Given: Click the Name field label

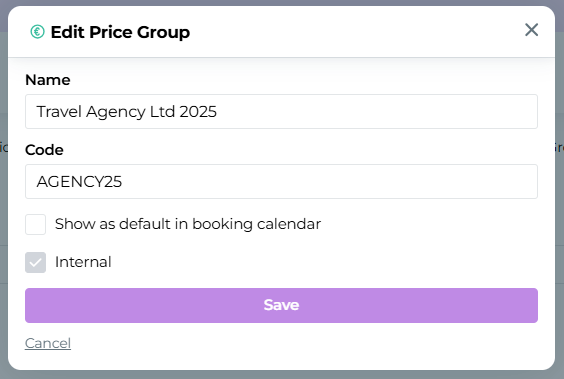Looking at the screenshot, I should click(48, 80).
